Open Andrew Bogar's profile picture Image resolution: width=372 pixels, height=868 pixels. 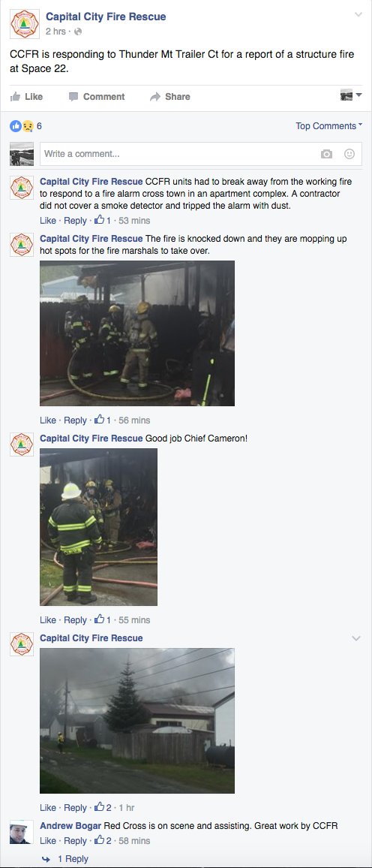point(22,832)
